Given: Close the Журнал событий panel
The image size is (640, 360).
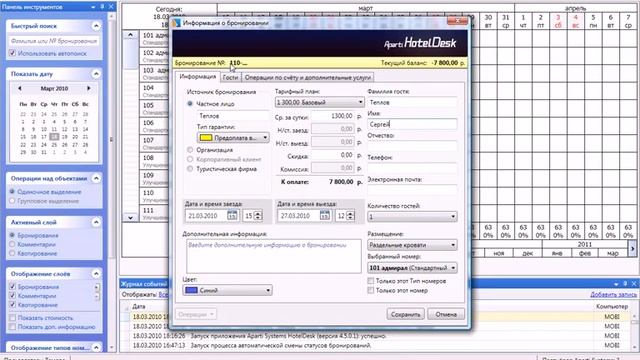Looking at the screenshot, I should [634, 284].
